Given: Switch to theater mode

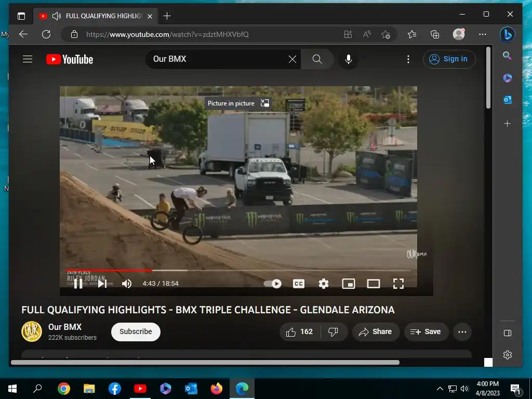Looking at the screenshot, I should [373, 283].
